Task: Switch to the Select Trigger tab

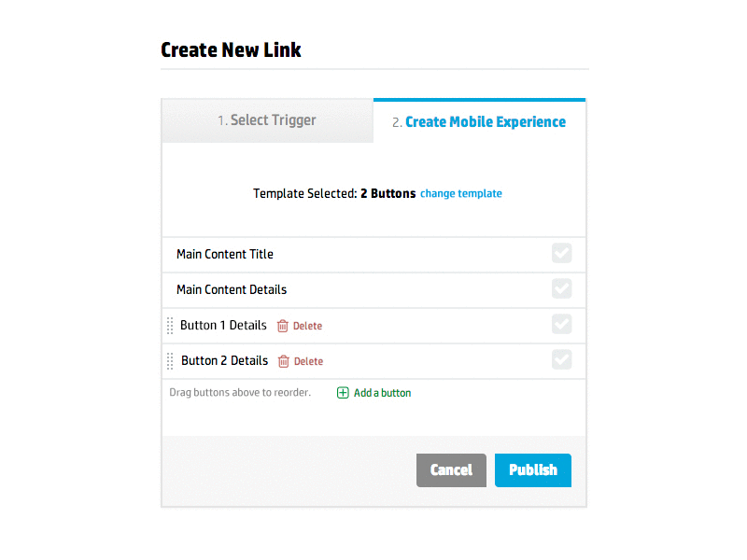Action: pyautogui.click(x=267, y=120)
